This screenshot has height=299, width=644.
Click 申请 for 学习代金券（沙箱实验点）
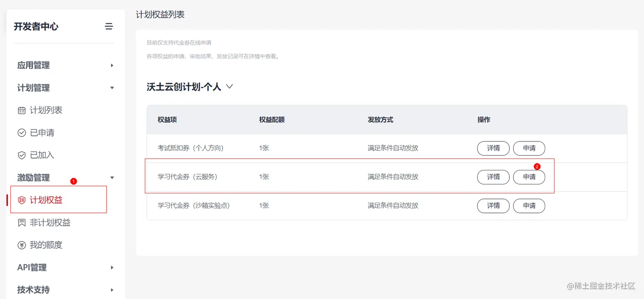pos(529,206)
